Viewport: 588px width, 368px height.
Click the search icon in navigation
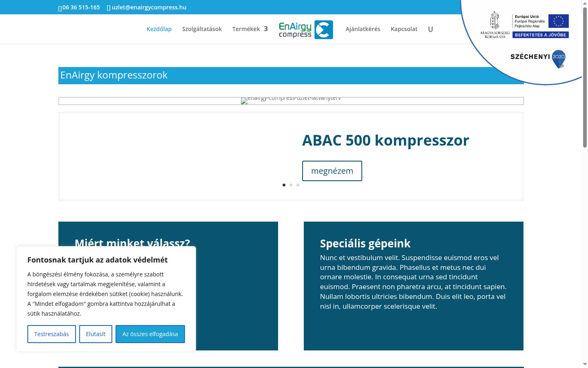point(430,29)
